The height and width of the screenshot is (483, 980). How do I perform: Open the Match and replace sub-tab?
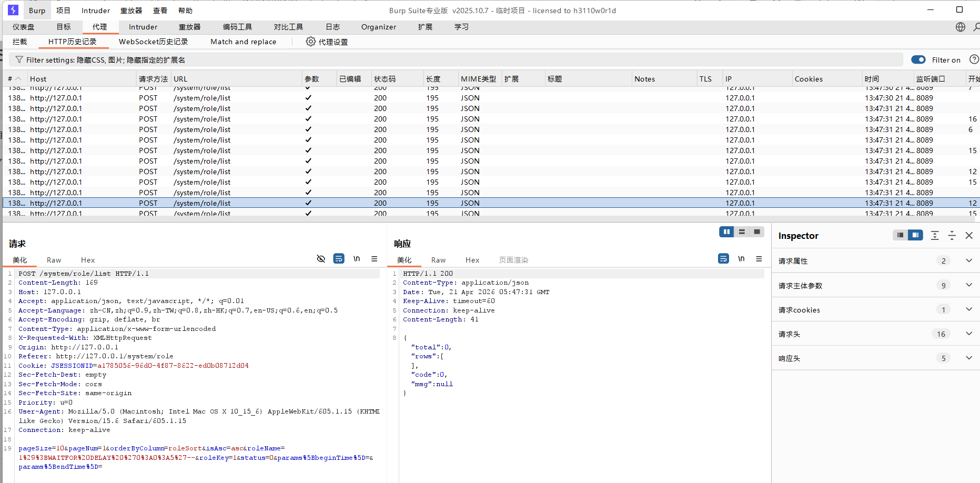click(x=243, y=42)
